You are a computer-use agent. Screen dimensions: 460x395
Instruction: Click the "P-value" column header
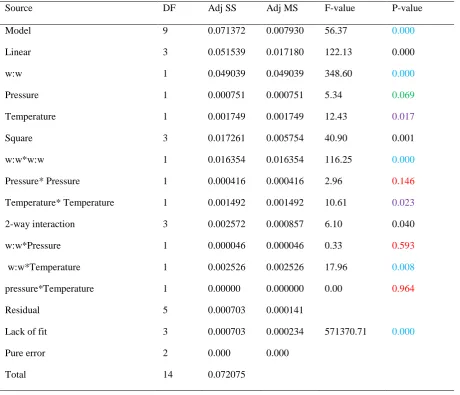coord(407,8)
